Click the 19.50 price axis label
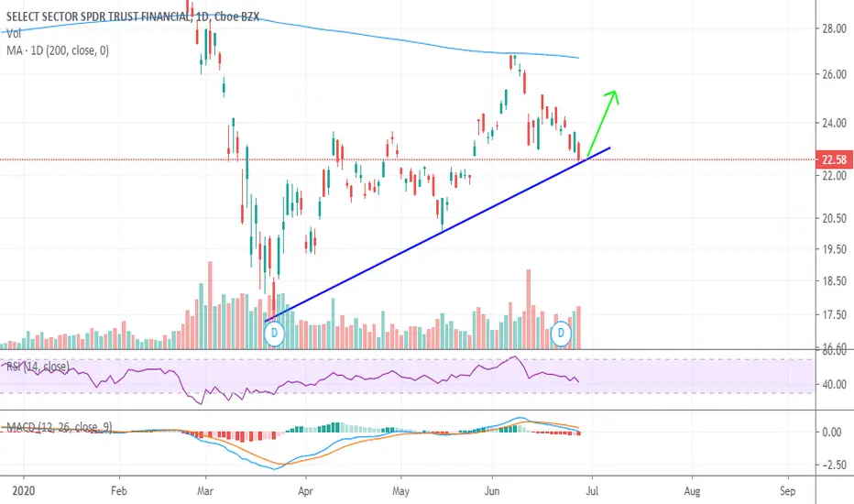This screenshot has height=504, width=854. click(835, 249)
